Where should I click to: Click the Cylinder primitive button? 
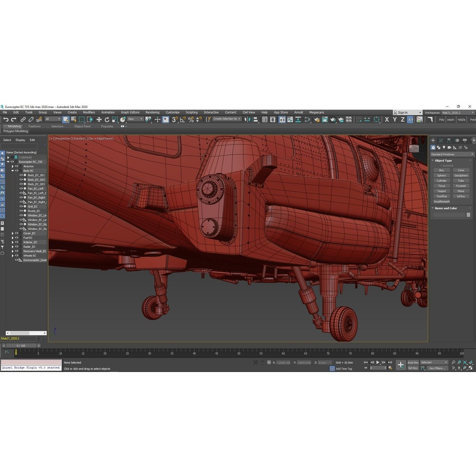[441, 181]
